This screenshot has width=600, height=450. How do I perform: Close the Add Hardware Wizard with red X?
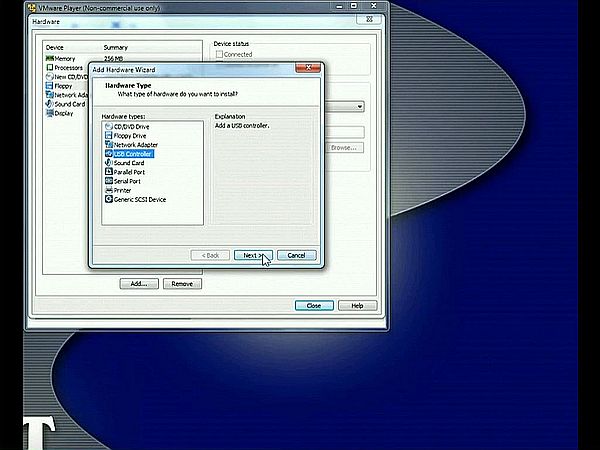tap(308, 68)
